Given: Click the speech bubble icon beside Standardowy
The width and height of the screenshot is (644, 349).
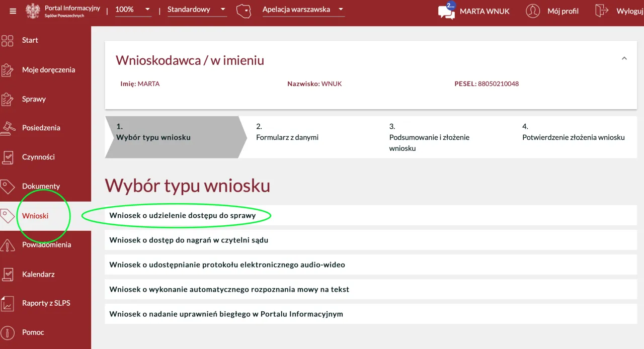Looking at the screenshot, I should (244, 10).
